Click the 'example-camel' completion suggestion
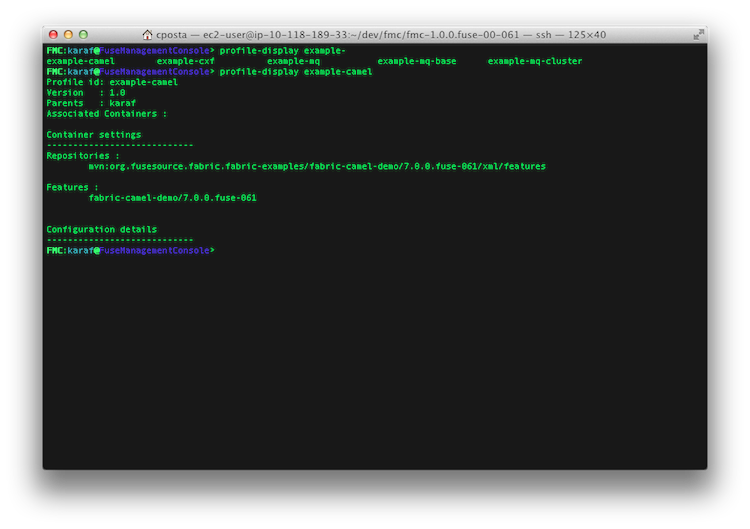 (x=80, y=61)
